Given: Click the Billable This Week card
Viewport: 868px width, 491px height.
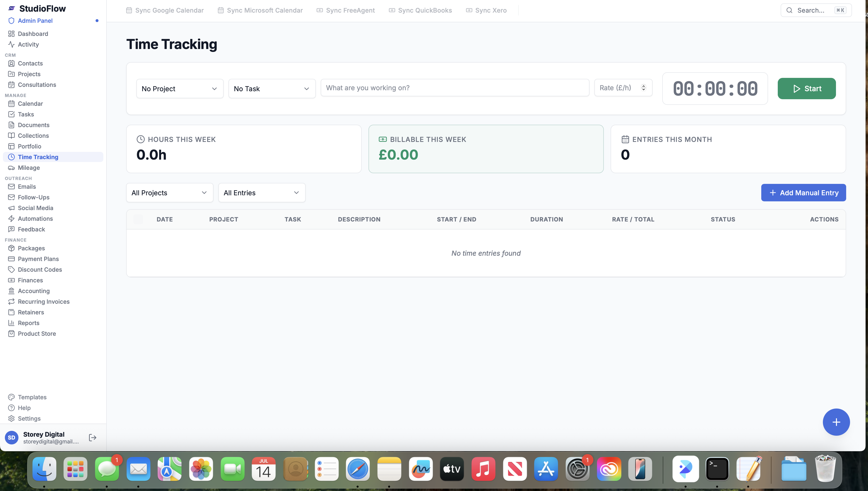Looking at the screenshot, I should pos(486,149).
